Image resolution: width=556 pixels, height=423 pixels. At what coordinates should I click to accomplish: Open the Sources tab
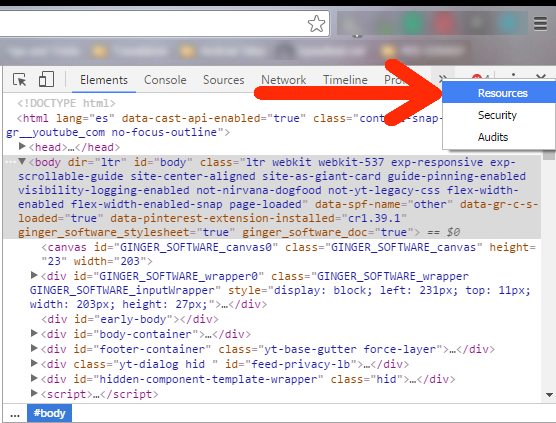coord(223,80)
